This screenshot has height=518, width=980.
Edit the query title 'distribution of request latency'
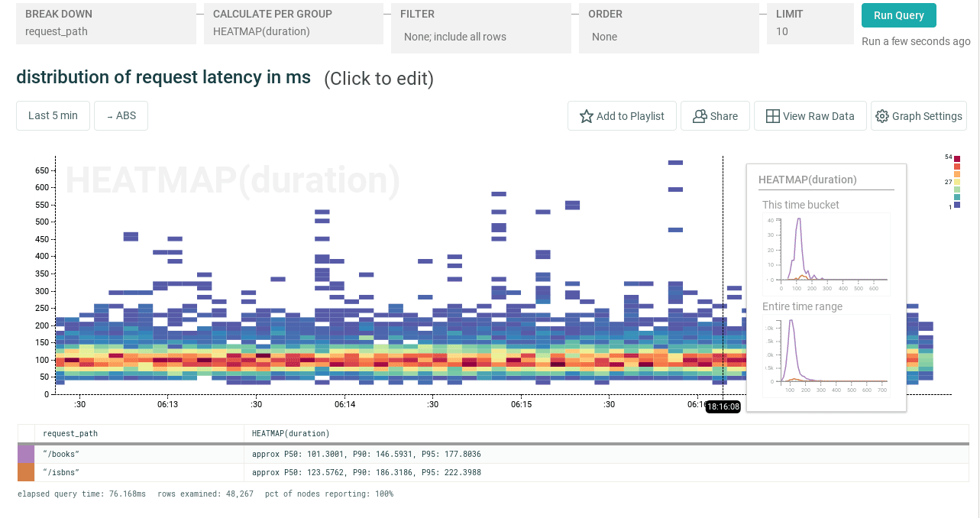pos(163,77)
